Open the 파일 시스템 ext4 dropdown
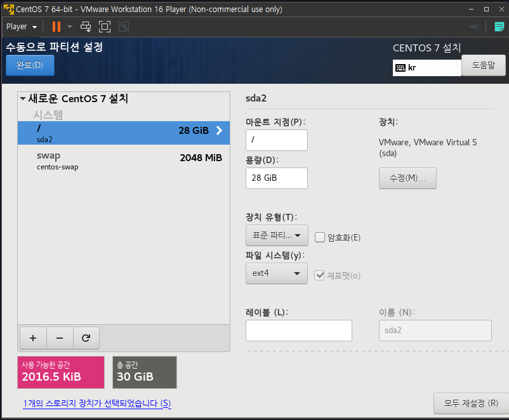The height and width of the screenshot is (420, 509). click(277, 273)
